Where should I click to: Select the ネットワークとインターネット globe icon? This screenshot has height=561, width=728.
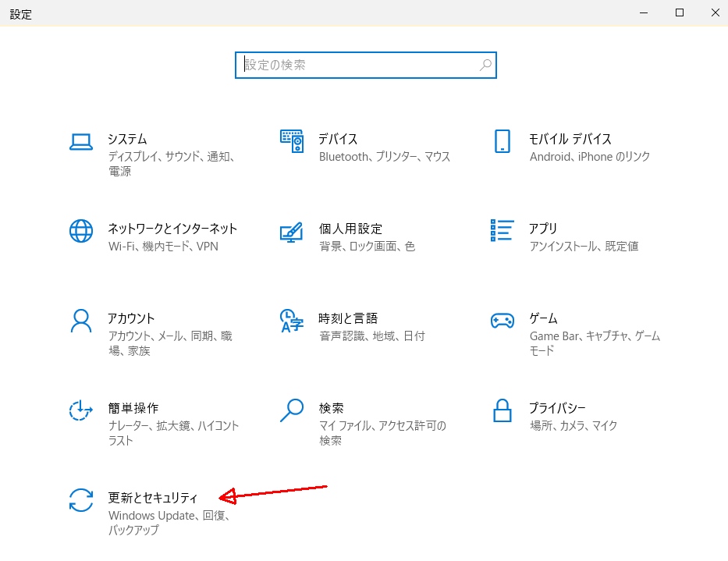point(81,231)
